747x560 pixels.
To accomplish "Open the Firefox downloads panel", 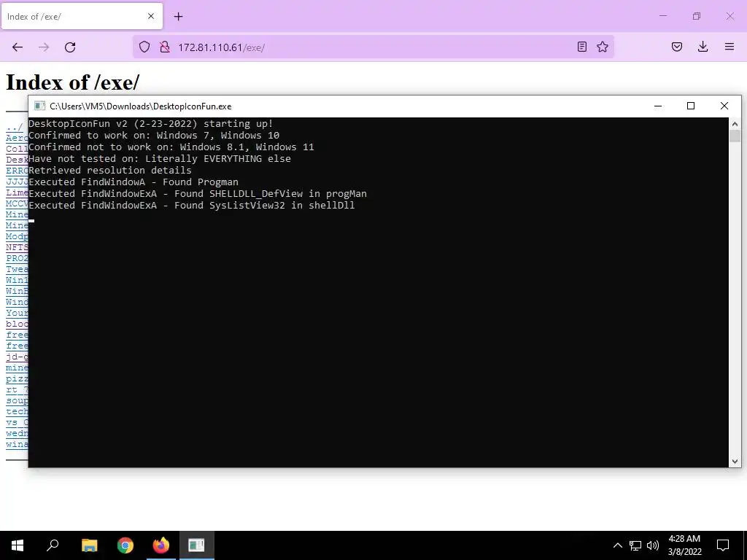I will click(703, 47).
